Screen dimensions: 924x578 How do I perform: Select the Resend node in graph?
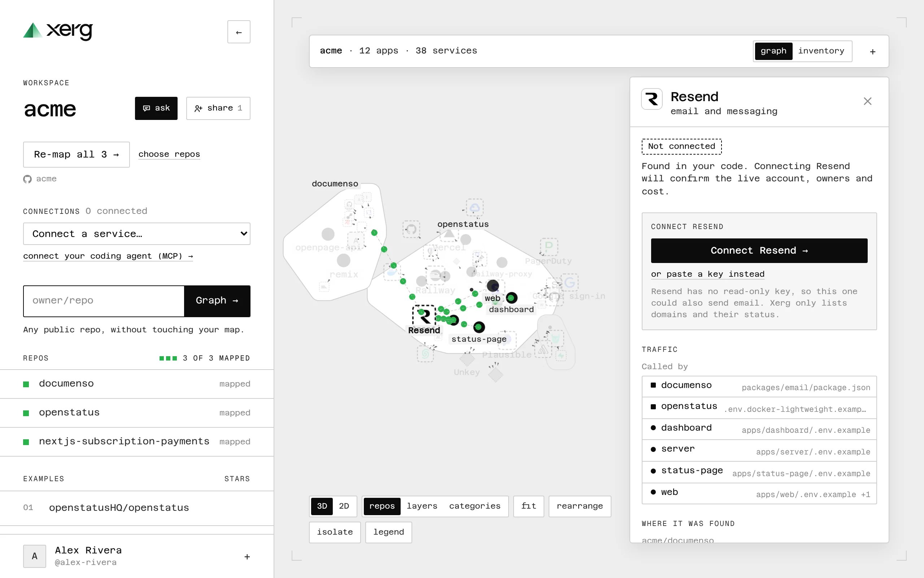[424, 316]
